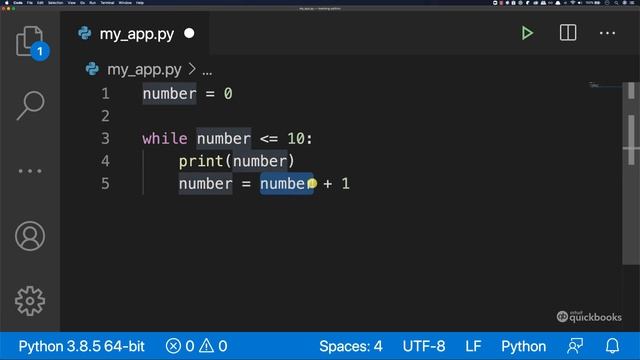Click line number 2 in gutter
This screenshot has height=360, width=640.
point(106,116)
